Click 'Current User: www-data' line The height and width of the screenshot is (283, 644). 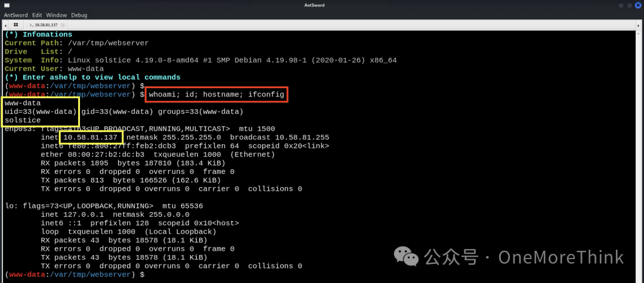(54, 69)
